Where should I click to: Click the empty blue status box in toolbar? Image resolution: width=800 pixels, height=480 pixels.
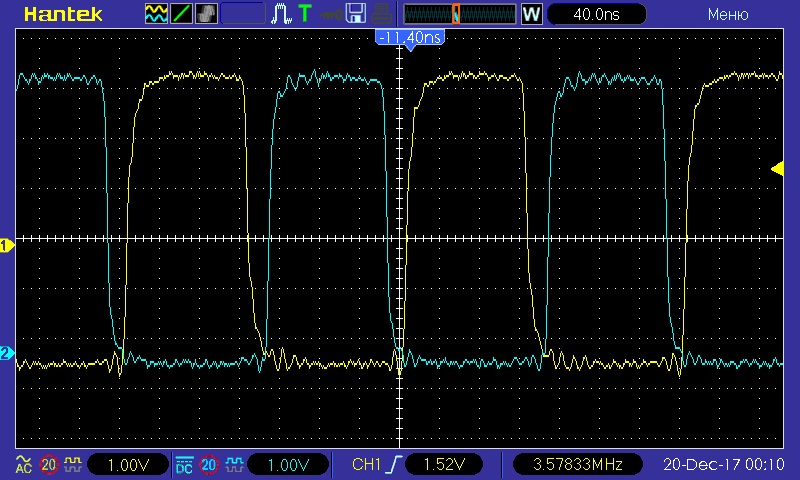243,14
